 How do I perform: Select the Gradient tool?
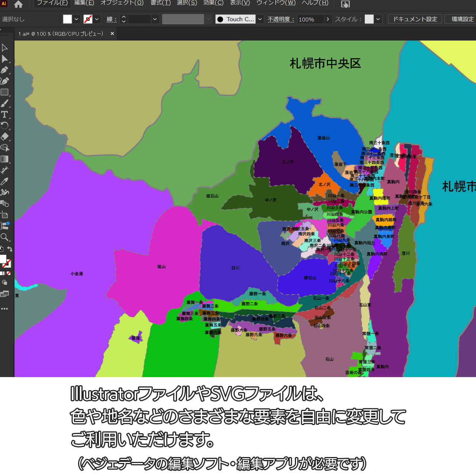[x=5, y=159]
